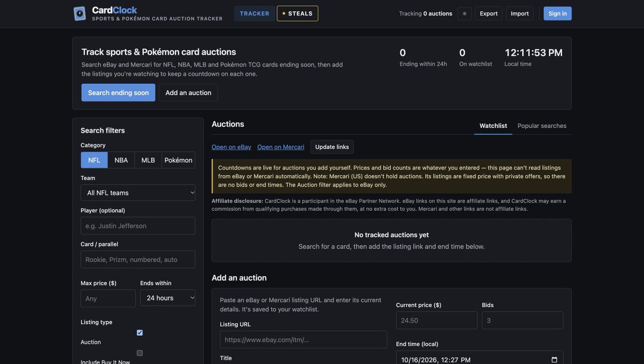Viewport: 644px width, 364px height.
Task: Click the Import button
Action: [x=519, y=13]
